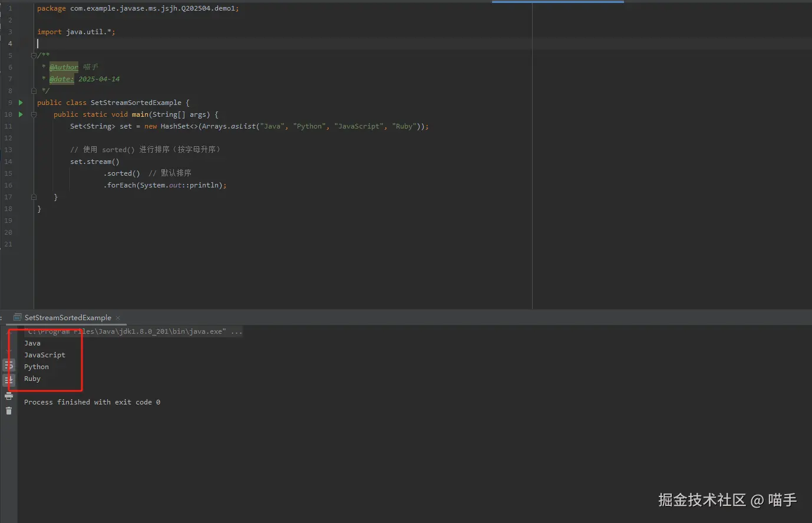Click the "JavaScript" string literal in the code
The height and width of the screenshot is (523, 812).
coord(359,126)
